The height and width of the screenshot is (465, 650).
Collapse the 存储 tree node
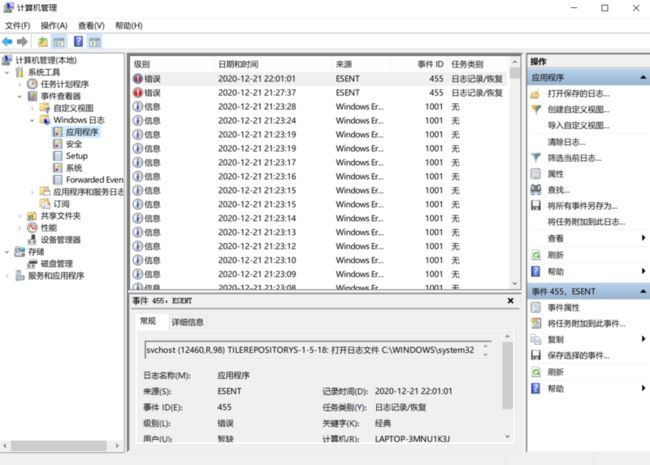pos(7,252)
